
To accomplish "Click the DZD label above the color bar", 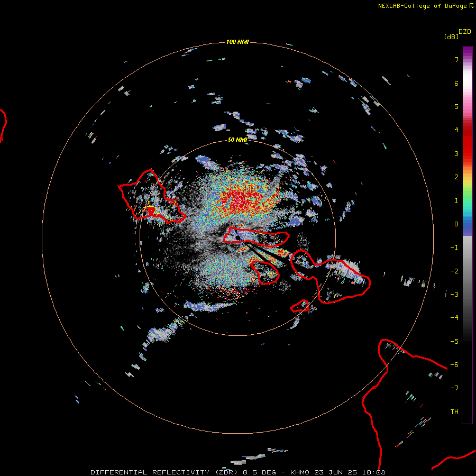I will 465,32.
